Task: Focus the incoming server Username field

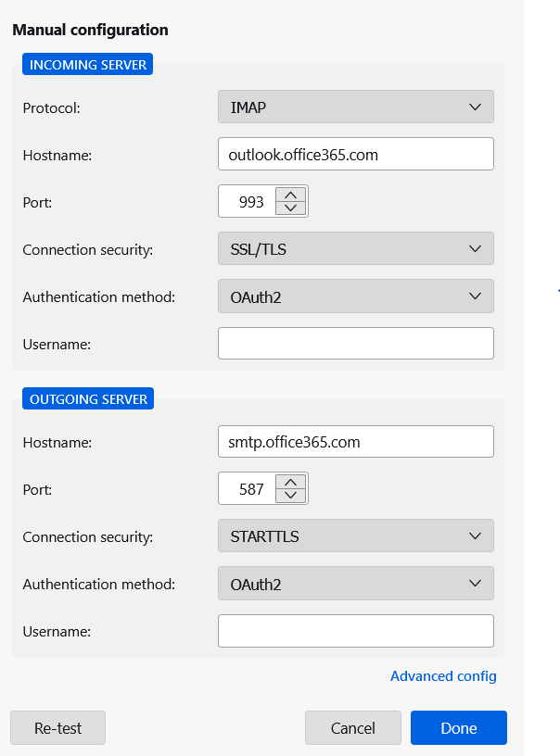Action: coord(355,344)
